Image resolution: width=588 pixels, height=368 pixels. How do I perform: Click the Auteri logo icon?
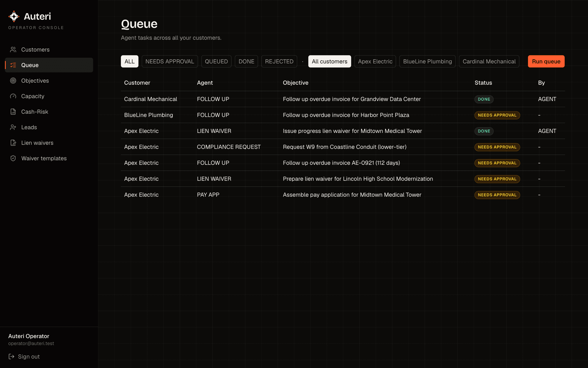14,16
